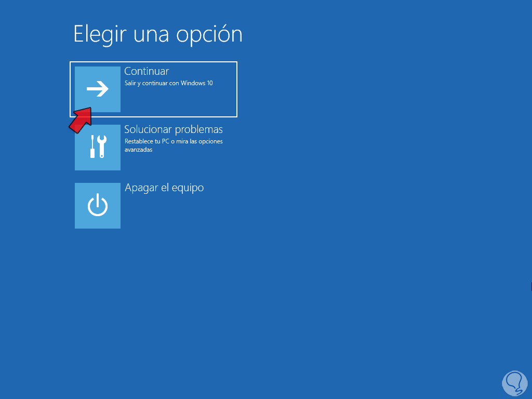
Task: Click the word "equipo" in the shutdown option
Action: click(x=188, y=188)
